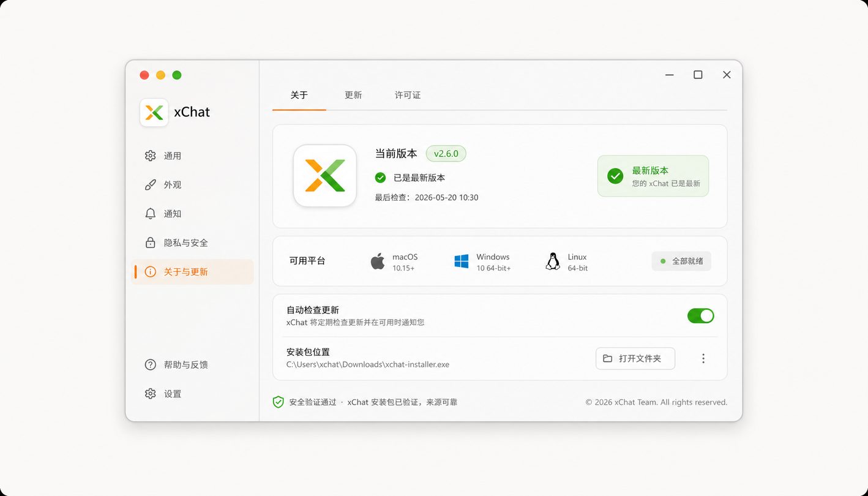Click the © 2026 xChat Team copyright text
Screen dimensions: 868x496
pos(656,402)
